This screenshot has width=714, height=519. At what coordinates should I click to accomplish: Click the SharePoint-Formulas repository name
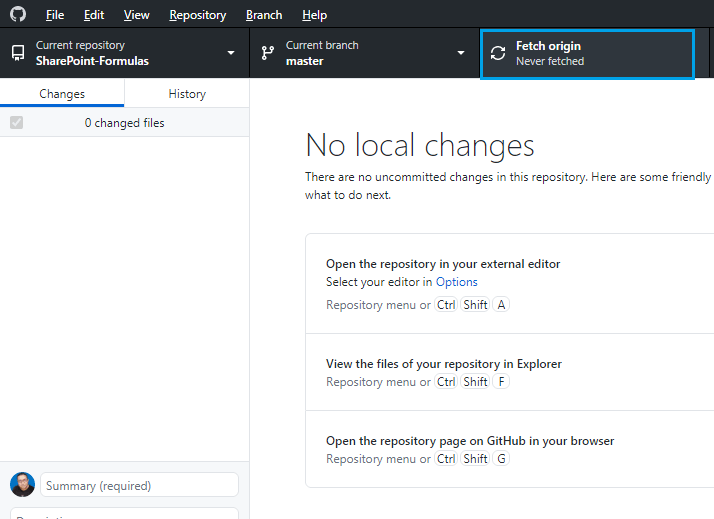click(x=92, y=61)
